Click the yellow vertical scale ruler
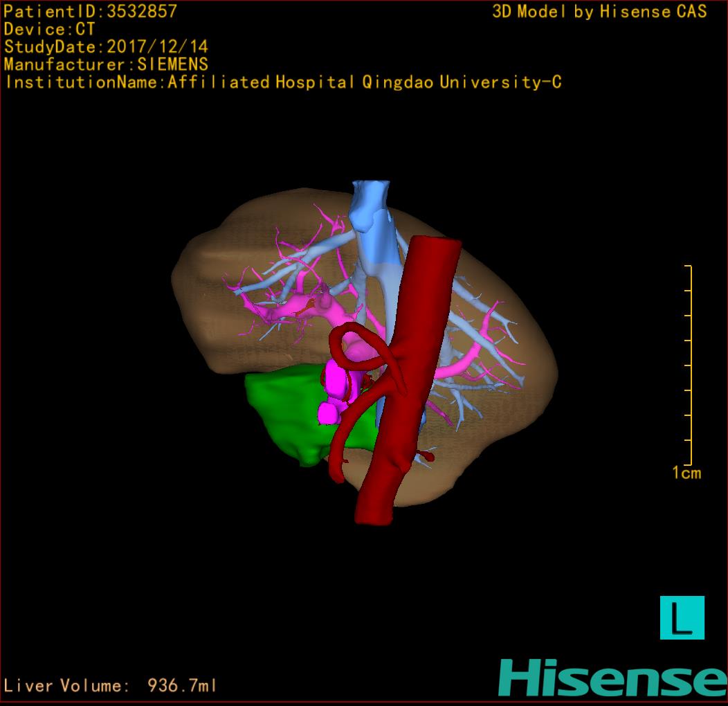 pos(689,365)
